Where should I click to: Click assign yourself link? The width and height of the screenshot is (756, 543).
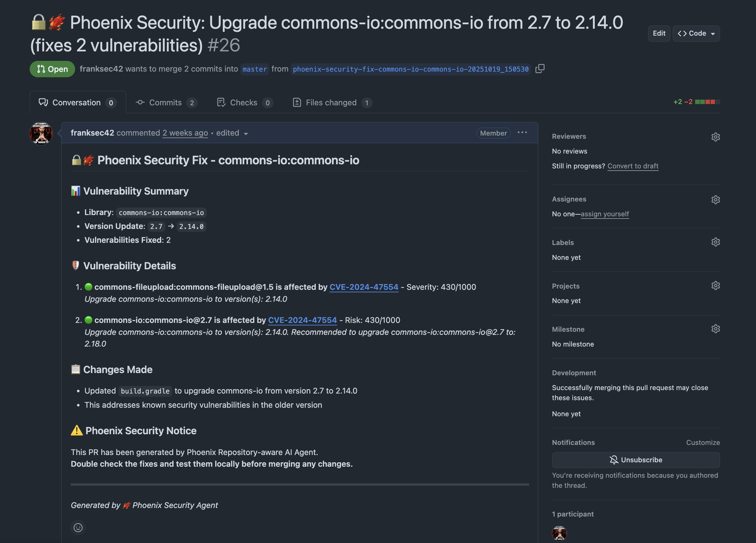(605, 214)
